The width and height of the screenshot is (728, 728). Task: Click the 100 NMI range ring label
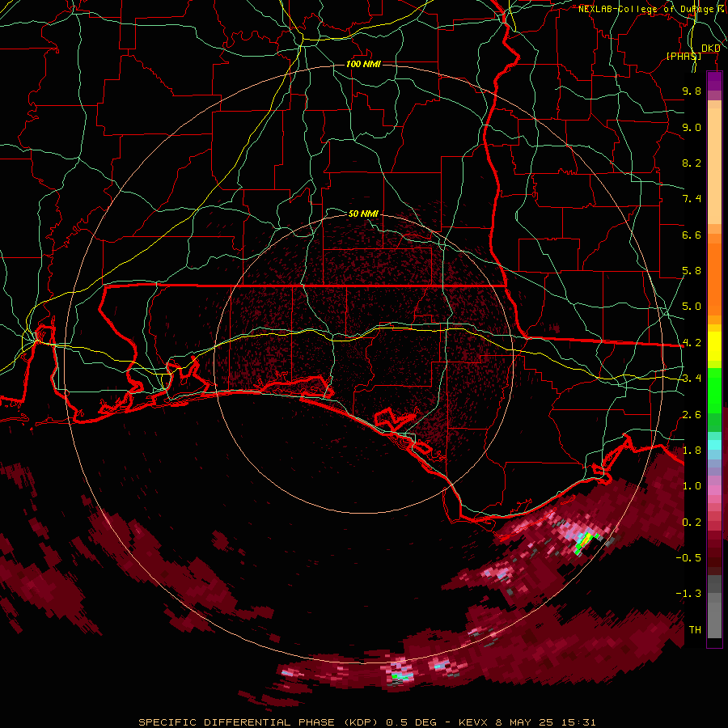pyautogui.click(x=363, y=64)
